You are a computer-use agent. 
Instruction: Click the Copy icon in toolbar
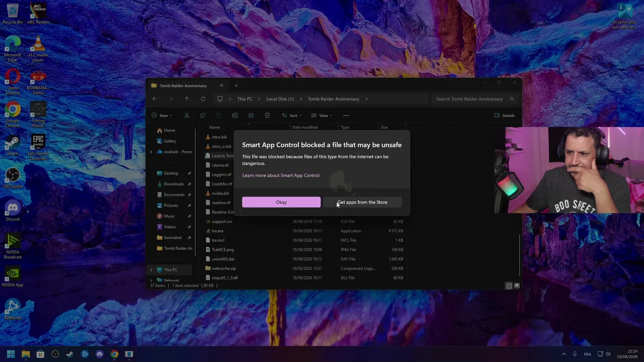pyautogui.click(x=203, y=116)
